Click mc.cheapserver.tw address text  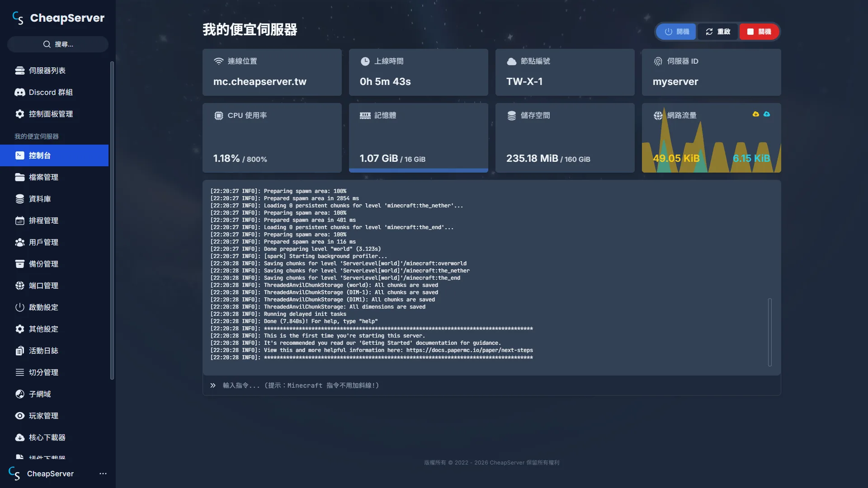point(260,82)
